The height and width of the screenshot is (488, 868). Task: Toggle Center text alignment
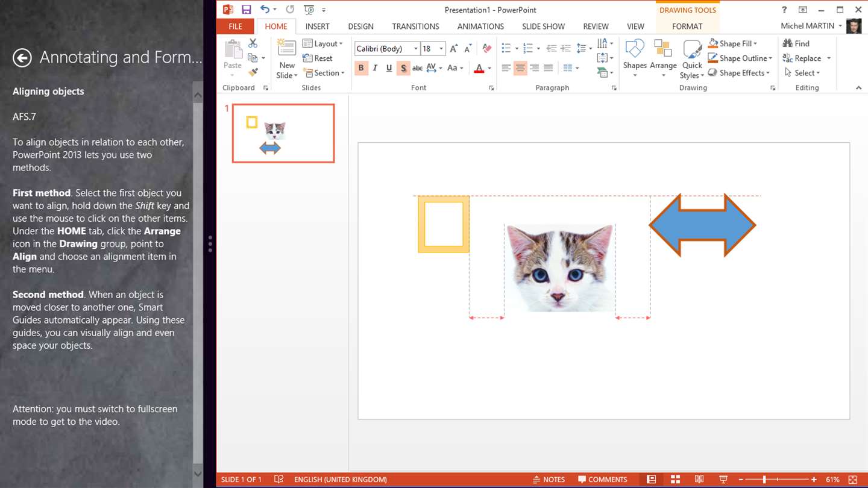[520, 68]
